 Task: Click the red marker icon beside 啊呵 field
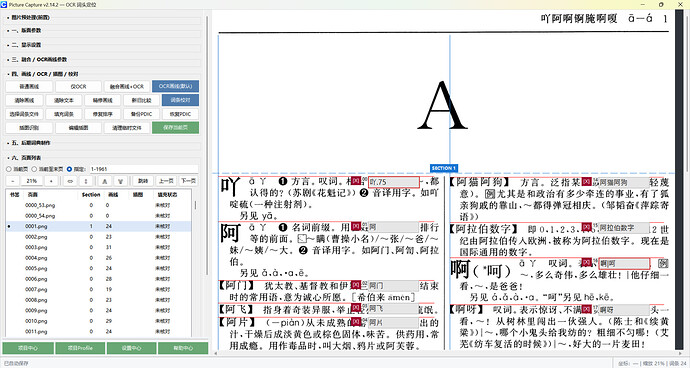pyautogui.click(x=587, y=262)
